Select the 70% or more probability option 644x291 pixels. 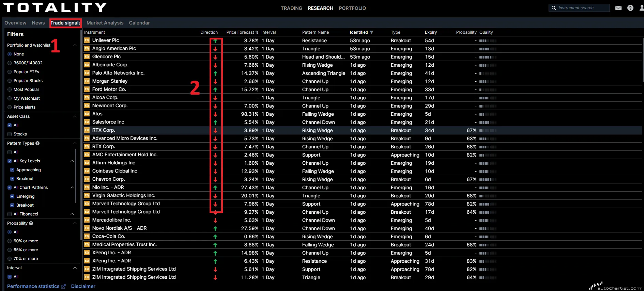coord(10,259)
